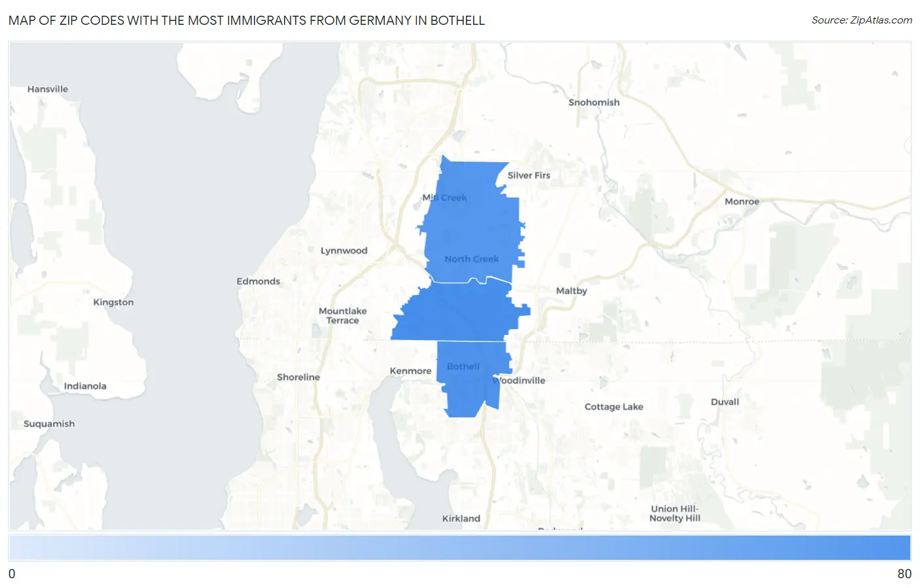Click the Lynnwood map label
Screen dimensions: 920x588
point(344,251)
